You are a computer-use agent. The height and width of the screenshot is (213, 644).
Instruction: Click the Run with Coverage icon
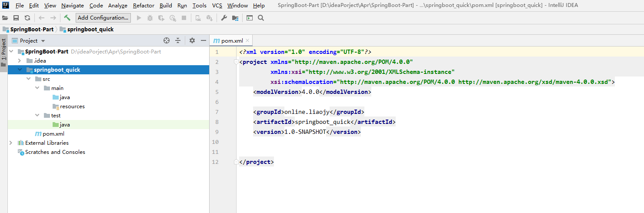[x=161, y=18]
